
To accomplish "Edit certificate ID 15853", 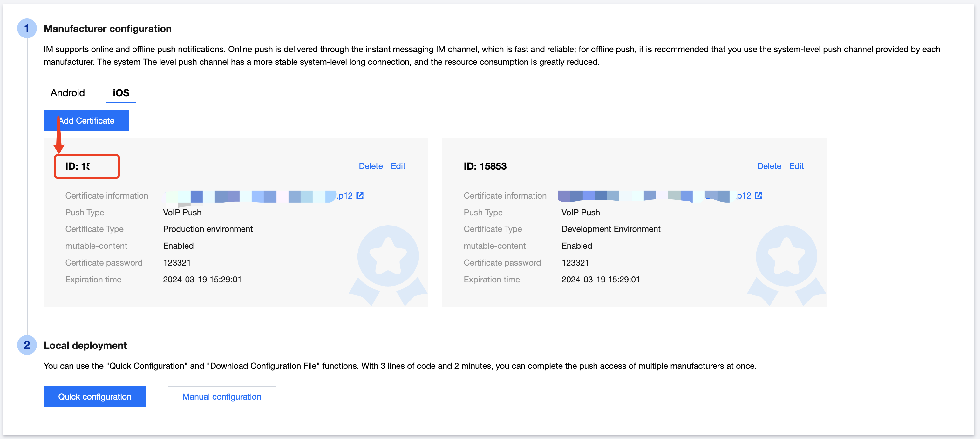I will [x=796, y=166].
